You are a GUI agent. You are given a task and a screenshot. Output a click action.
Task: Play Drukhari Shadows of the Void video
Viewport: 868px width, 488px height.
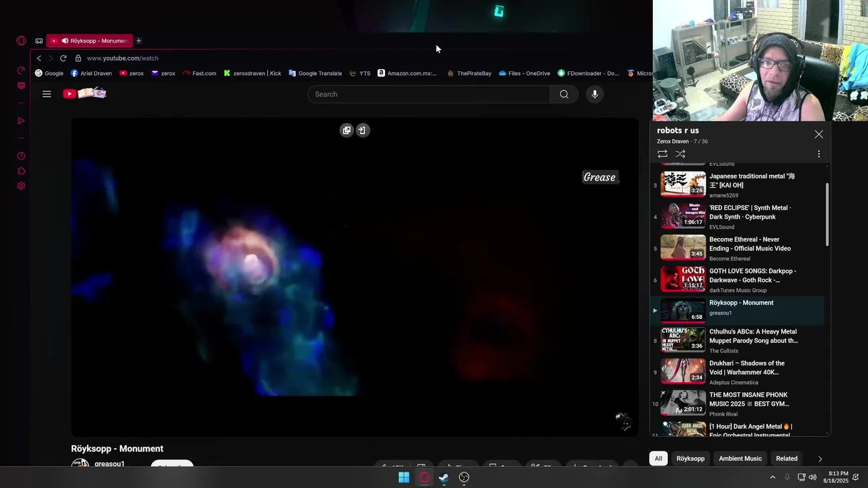738,372
